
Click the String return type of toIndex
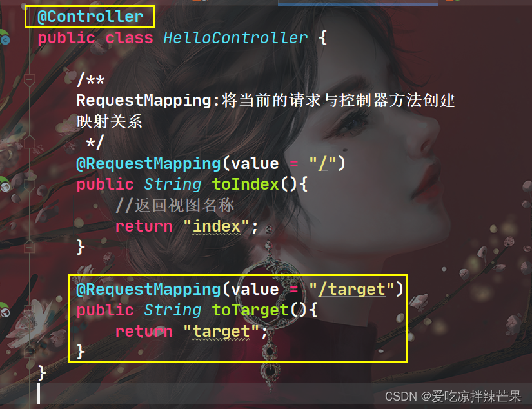point(173,185)
